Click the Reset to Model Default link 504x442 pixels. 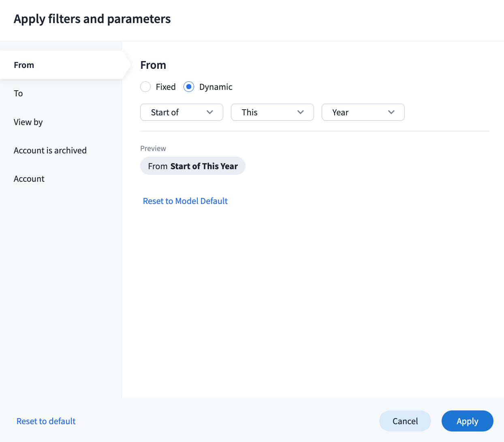(185, 201)
